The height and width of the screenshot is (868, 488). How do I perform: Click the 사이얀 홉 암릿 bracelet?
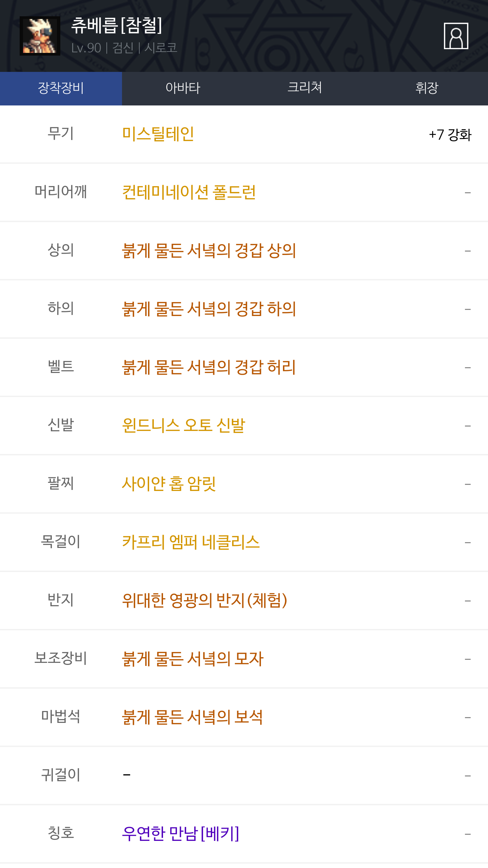(169, 484)
